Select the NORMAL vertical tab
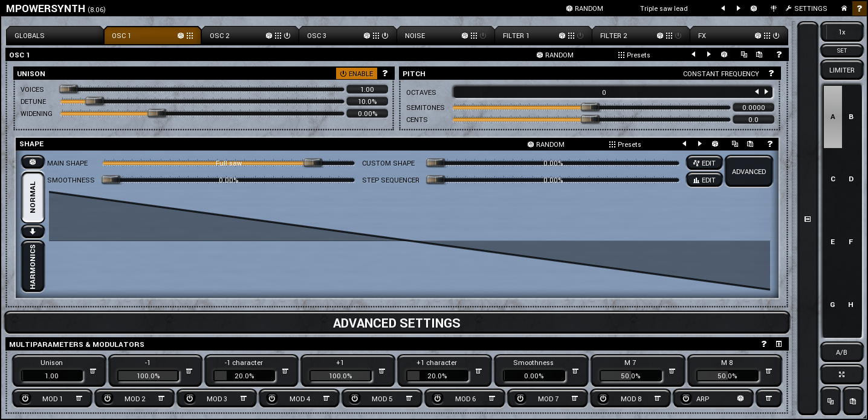The width and height of the screenshot is (868, 420). tap(33, 197)
